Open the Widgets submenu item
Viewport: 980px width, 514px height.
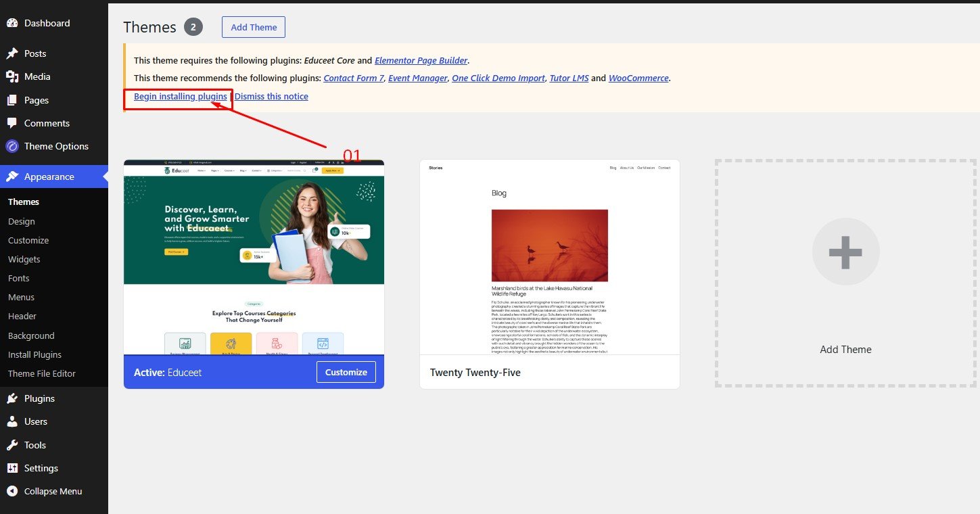tap(24, 259)
